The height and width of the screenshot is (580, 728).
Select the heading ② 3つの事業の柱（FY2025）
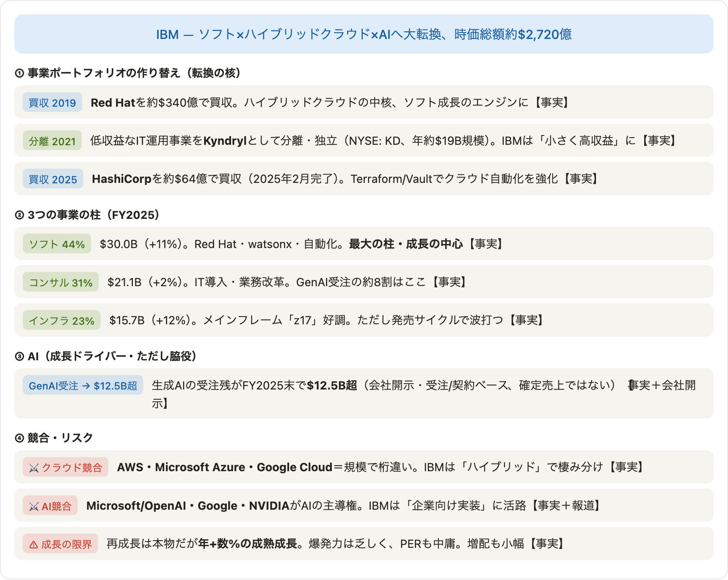click(x=87, y=215)
